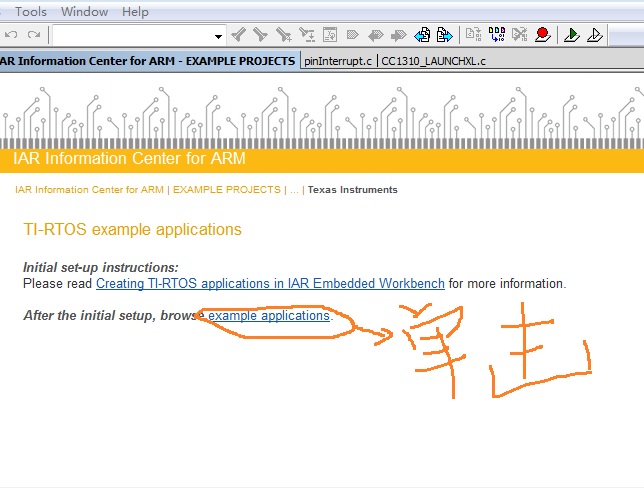Click the Toggle Bookmark icon
Screen dimensions: 644x489
[x=352, y=35]
